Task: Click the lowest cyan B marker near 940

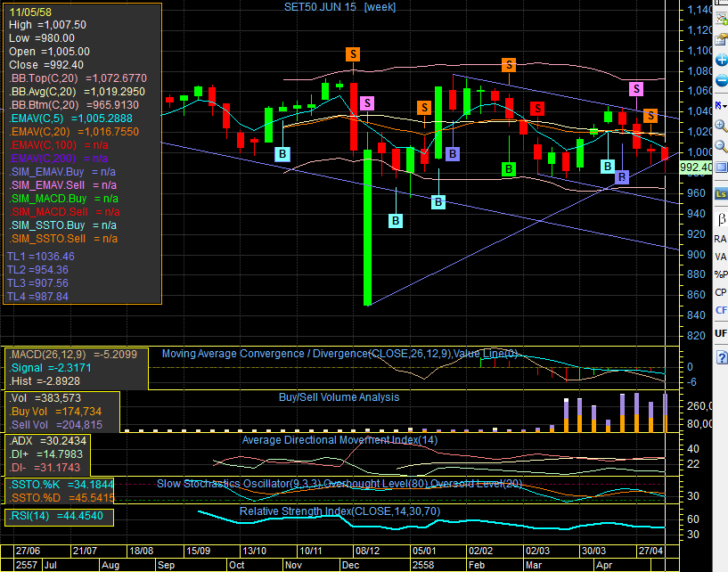Action: click(x=396, y=221)
